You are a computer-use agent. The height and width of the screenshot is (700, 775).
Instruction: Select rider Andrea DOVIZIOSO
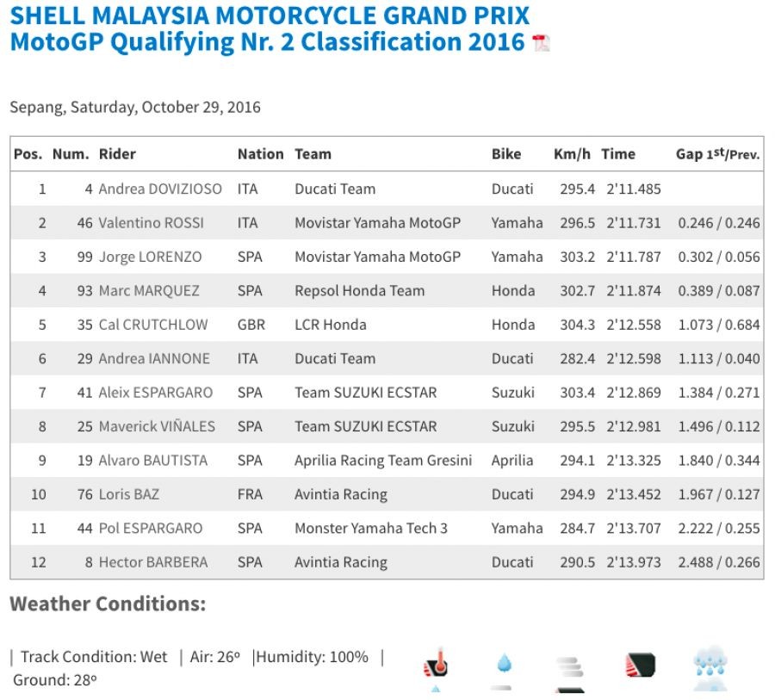coord(160,189)
